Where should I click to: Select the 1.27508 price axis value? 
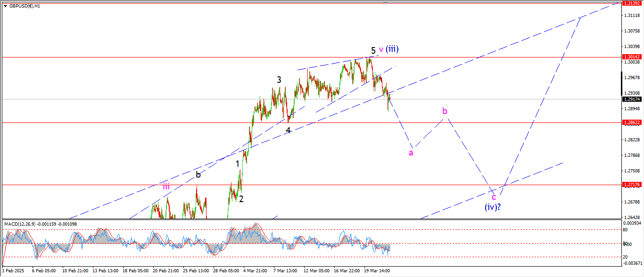631,171
